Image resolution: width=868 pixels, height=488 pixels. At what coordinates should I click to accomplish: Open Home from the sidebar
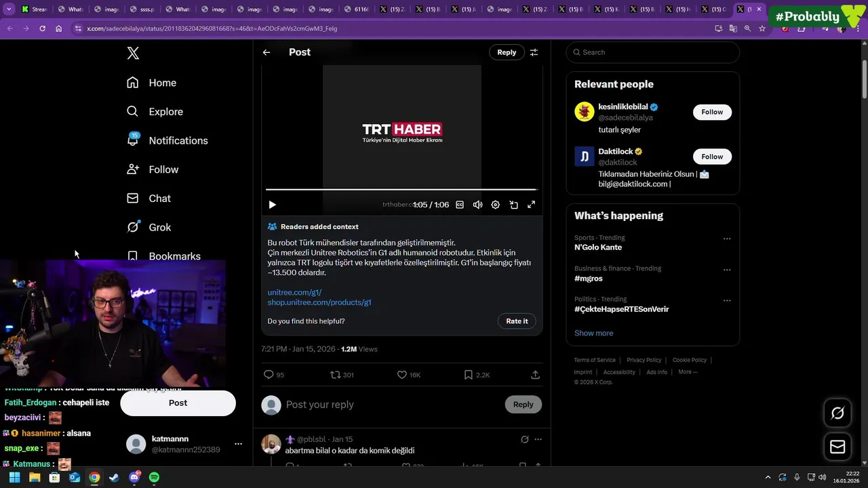(152, 83)
